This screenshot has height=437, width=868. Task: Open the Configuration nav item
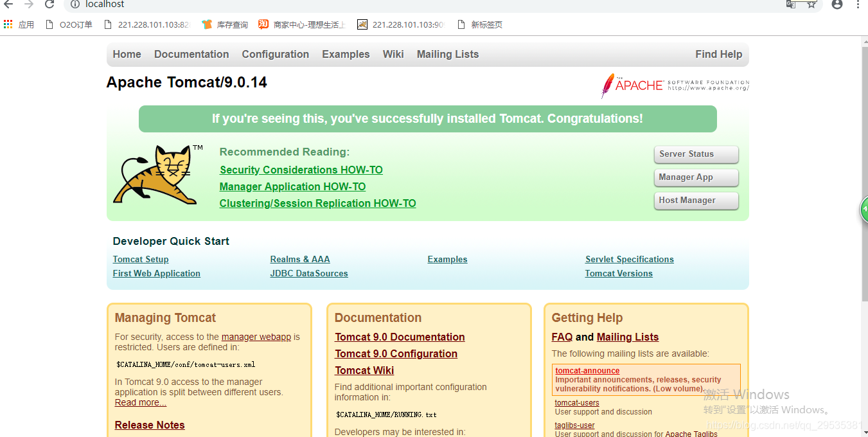pos(276,55)
